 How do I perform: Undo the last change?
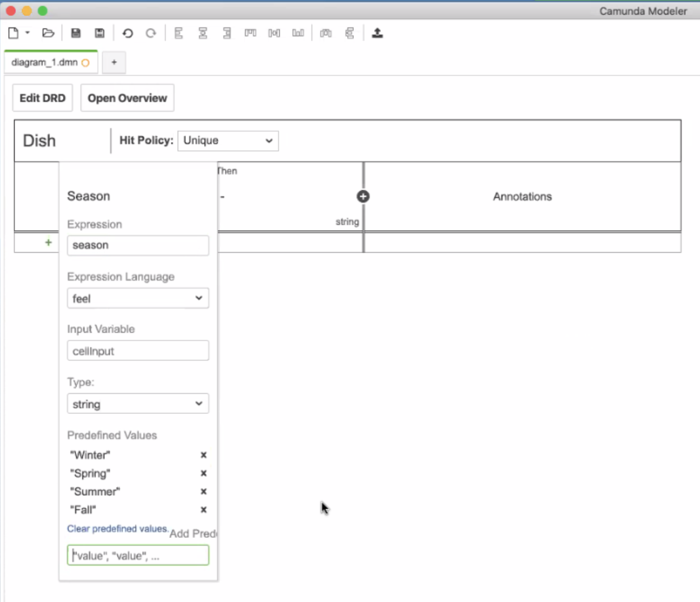click(x=127, y=33)
